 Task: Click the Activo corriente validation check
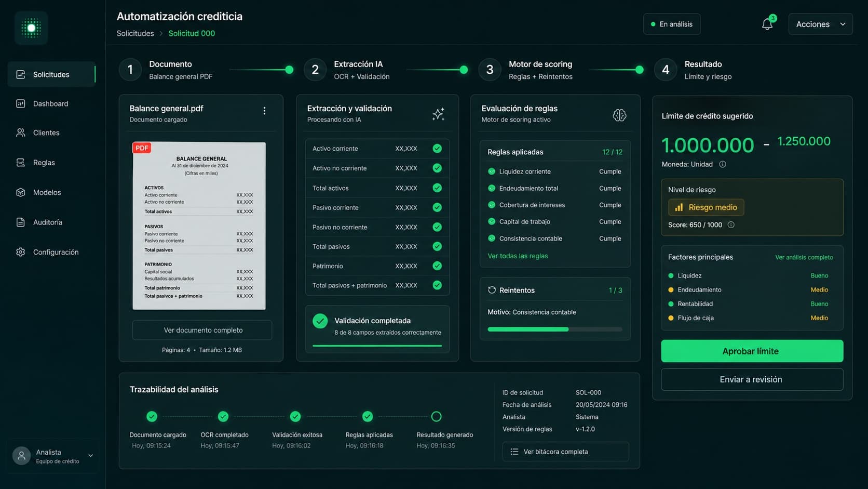click(x=437, y=149)
